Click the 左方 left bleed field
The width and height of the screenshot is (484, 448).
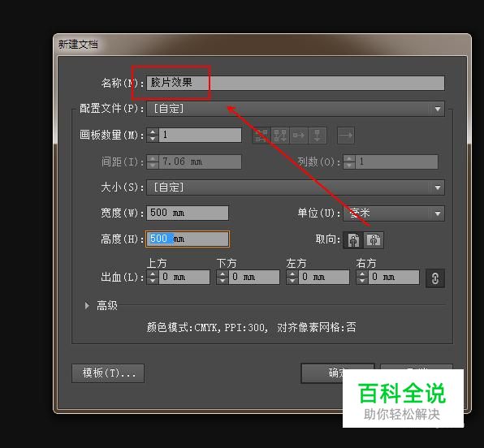tap(324, 277)
